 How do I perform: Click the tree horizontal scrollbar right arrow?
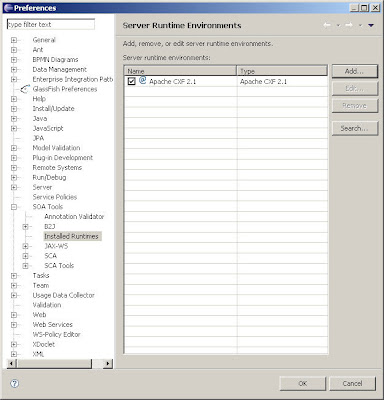tap(107, 363)
